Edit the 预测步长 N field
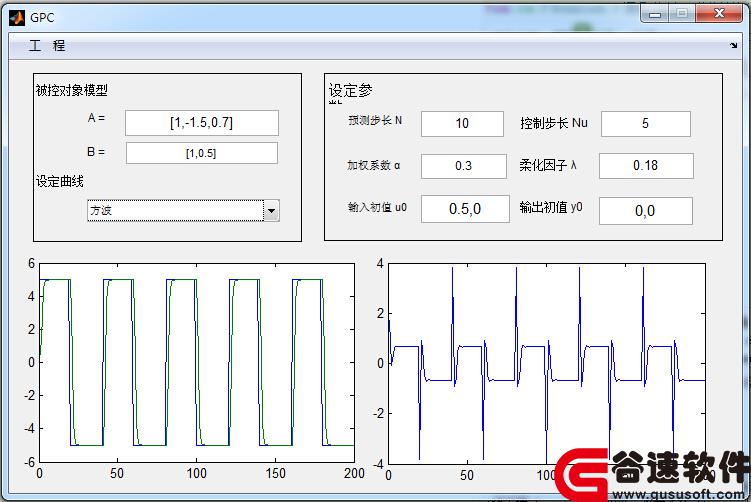The width and height of the screenshot is (751, 502). point(462,124)
